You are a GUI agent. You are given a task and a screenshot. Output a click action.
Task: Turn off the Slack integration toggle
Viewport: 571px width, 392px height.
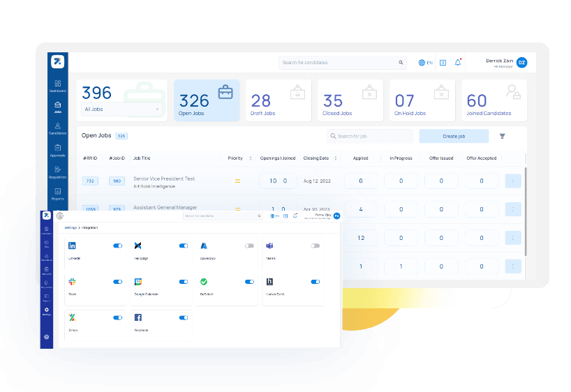tap(117, 282)
